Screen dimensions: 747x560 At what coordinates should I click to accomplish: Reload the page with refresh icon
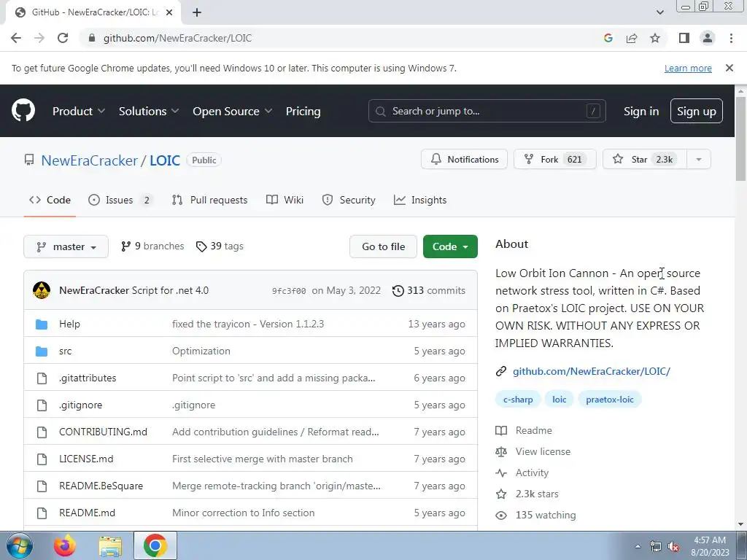[63, 38]
